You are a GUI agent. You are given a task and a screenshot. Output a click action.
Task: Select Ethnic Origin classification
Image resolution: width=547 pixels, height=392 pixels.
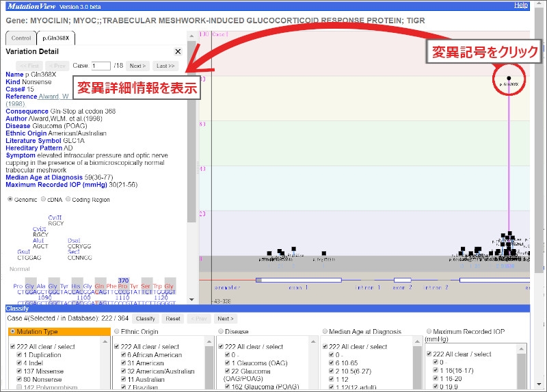coord(117,332)
